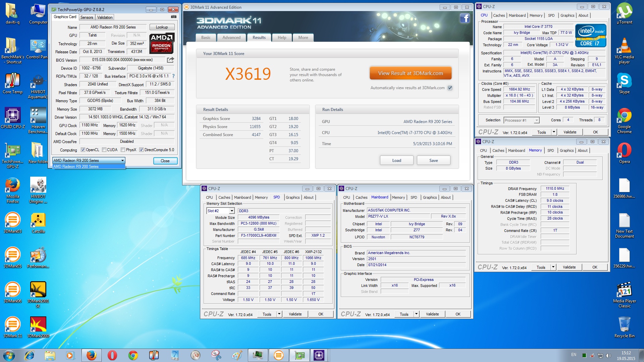Select highlighted AMD Radeon R9 200 Series entry

click(89, 167)
